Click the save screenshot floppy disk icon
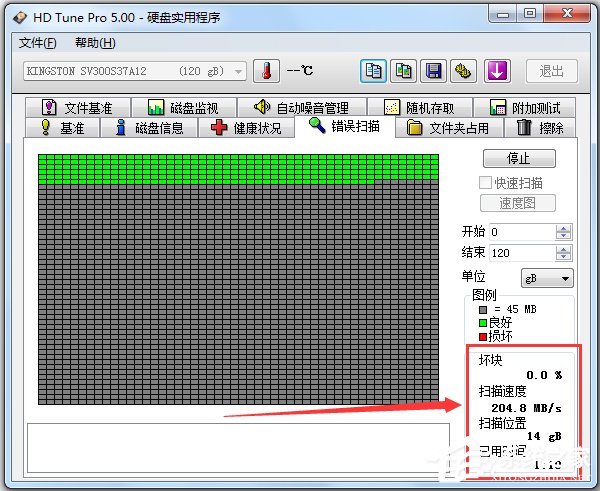This screenshot has width=600, height=491. tap(434, 71)
